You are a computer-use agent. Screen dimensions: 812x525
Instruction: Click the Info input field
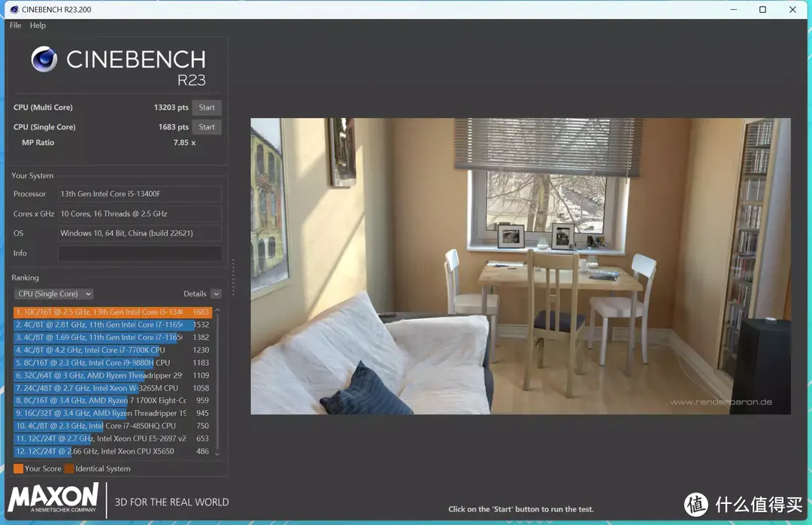pyautogui.click(x=140, y=253)
